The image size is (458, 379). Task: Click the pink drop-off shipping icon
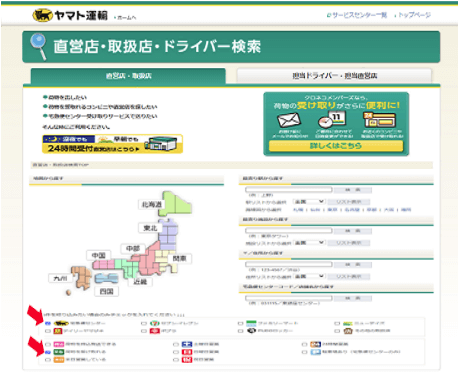pyautogui.click(x=59, y=344)
